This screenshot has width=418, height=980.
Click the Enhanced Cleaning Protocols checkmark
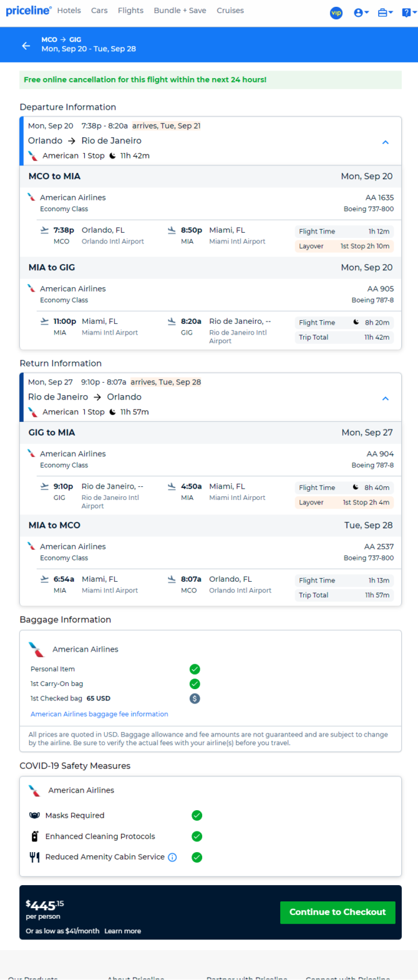click(x=197, y=836)
